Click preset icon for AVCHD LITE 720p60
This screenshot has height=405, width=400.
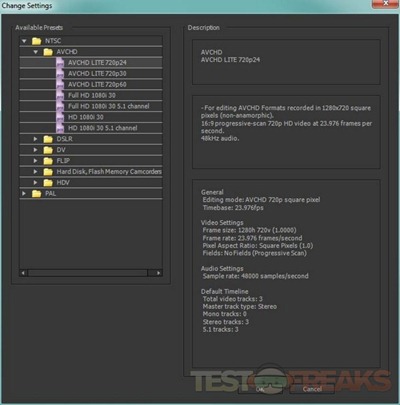point(60,85)
